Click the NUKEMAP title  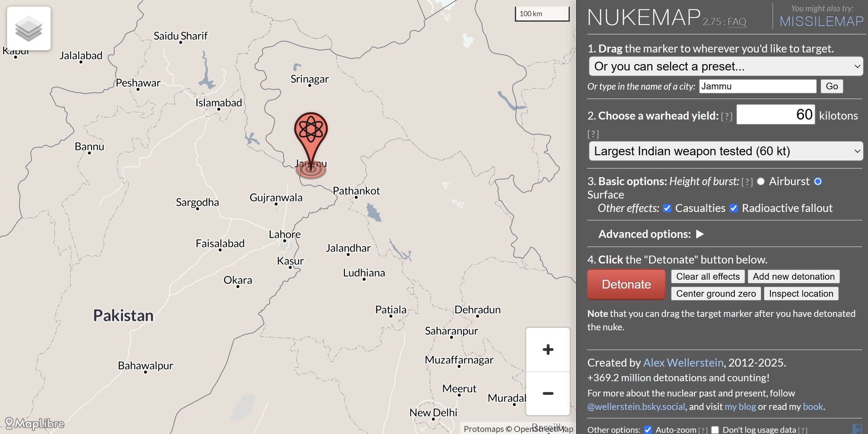644,18
